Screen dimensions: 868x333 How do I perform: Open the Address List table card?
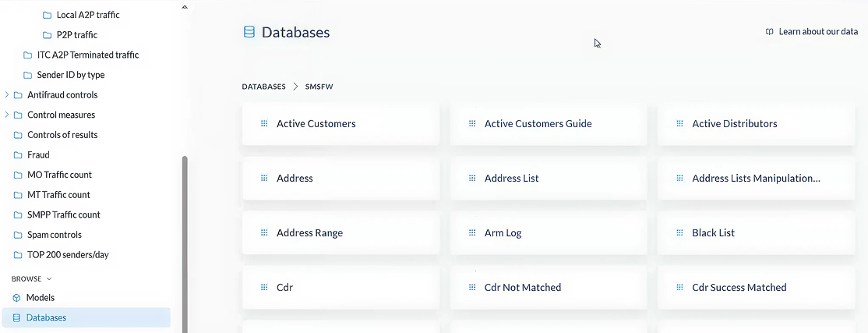point(511,179)
